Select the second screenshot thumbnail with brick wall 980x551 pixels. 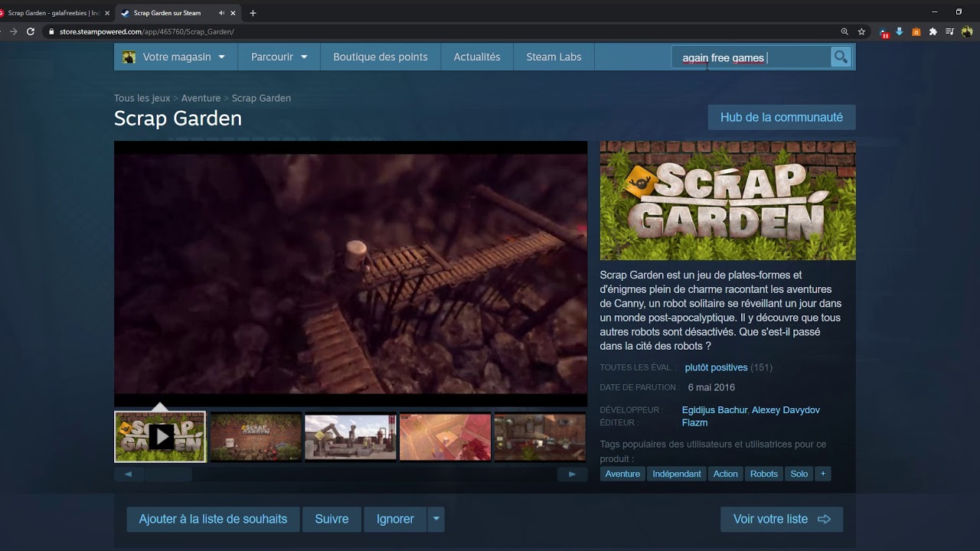[x=256, y=437]
